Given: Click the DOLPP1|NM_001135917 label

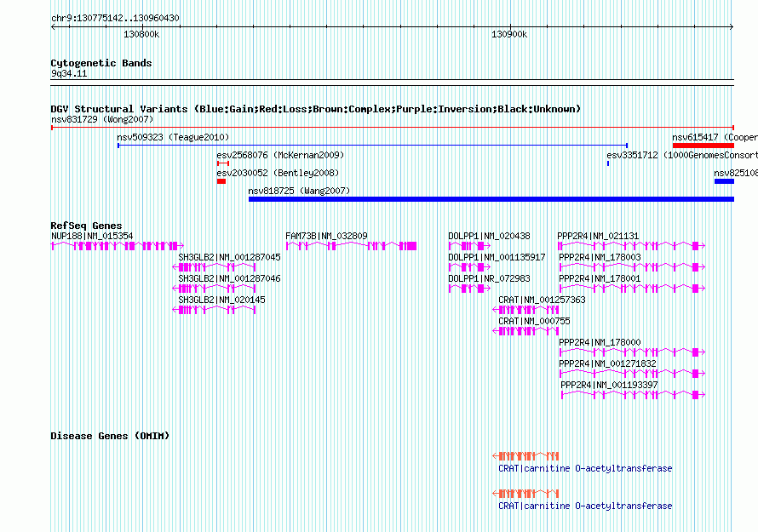Looking at the screenshot, I should tap(497, 257).
